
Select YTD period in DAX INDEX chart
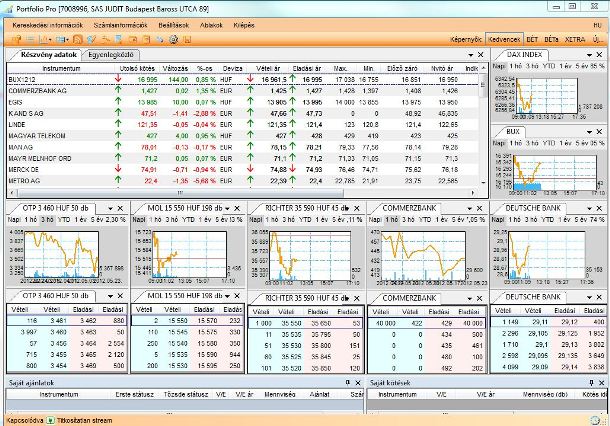click(x=549, y=66)
